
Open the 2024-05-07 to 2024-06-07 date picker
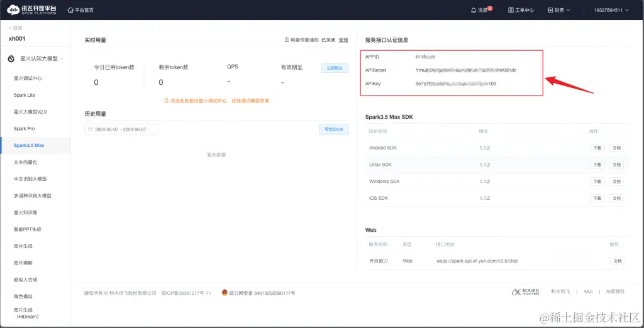[121, 129]
